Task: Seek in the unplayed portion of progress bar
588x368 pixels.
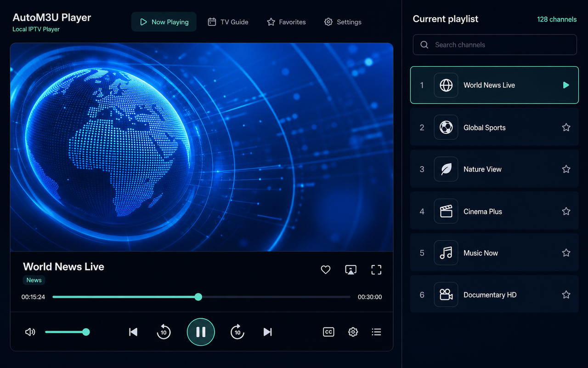Action: click(x=276, y=297)
